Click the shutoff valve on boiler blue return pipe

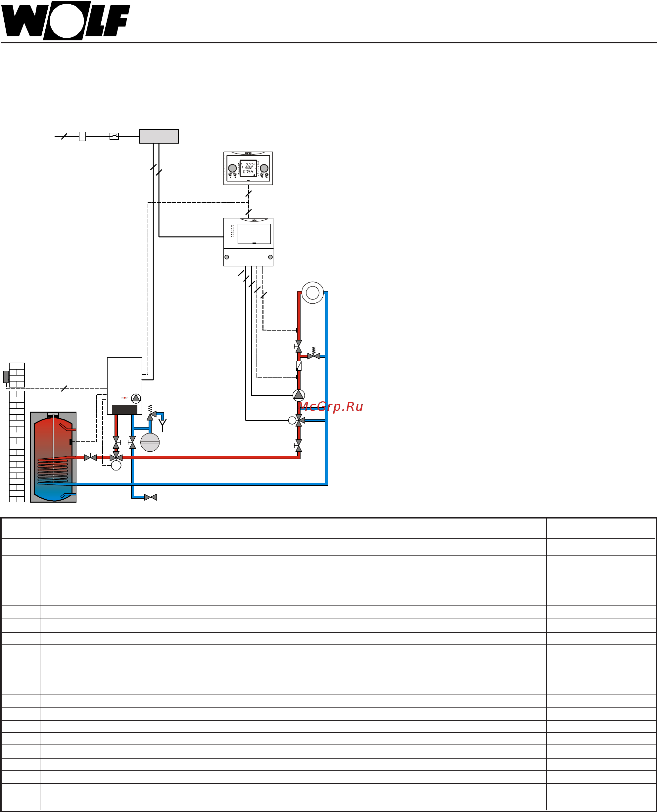point(132,442)
